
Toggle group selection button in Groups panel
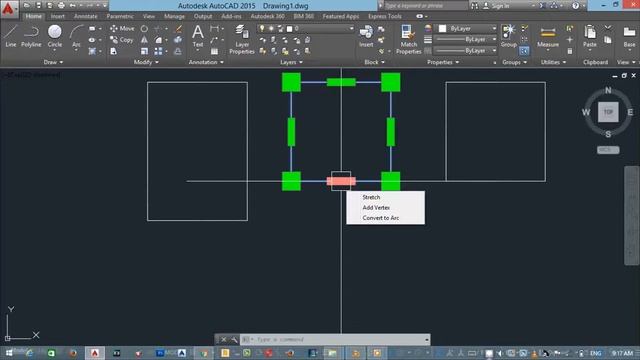pos(524,51)
